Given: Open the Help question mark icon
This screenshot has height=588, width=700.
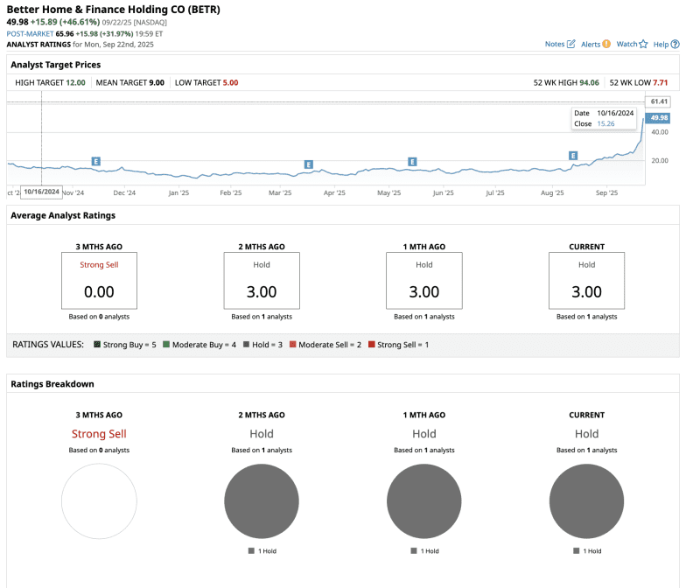Looking at the screenshot, I should pos(675,44).
